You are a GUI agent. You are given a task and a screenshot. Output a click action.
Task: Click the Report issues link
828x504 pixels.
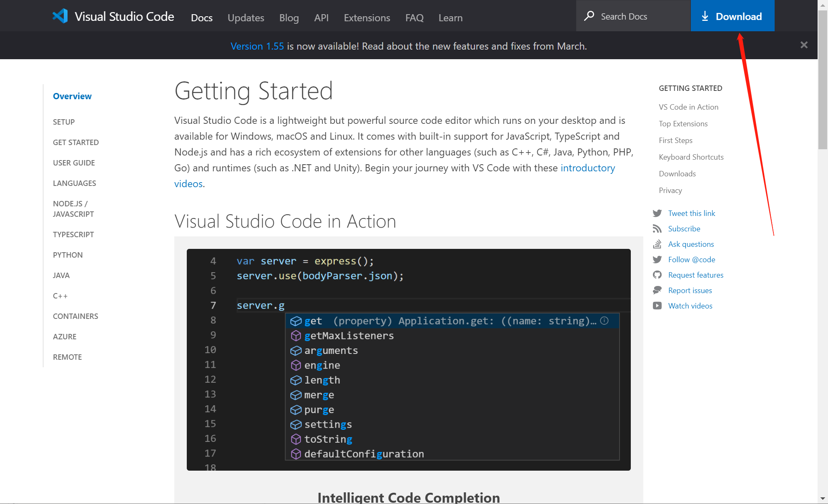pyautogui.click(x=690, y=291)
